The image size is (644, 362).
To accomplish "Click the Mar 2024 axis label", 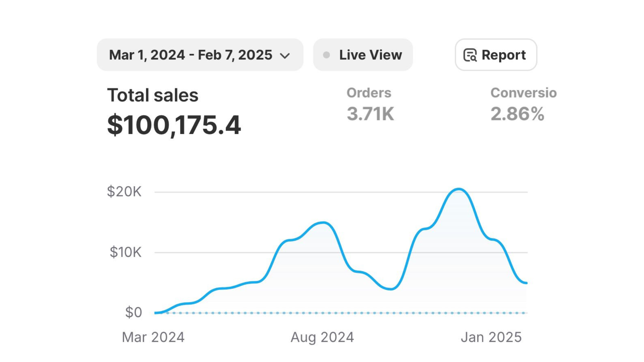I will pos(153,337).
